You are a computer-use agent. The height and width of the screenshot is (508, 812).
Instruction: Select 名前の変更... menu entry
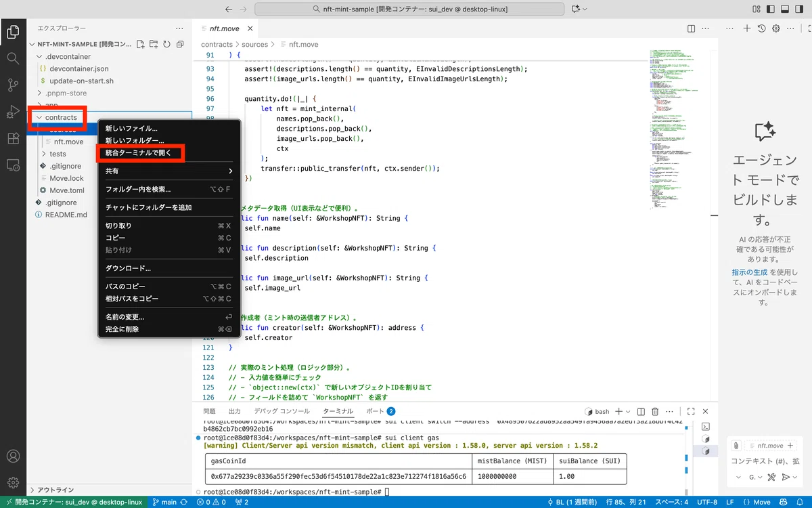tap(169, 317)
